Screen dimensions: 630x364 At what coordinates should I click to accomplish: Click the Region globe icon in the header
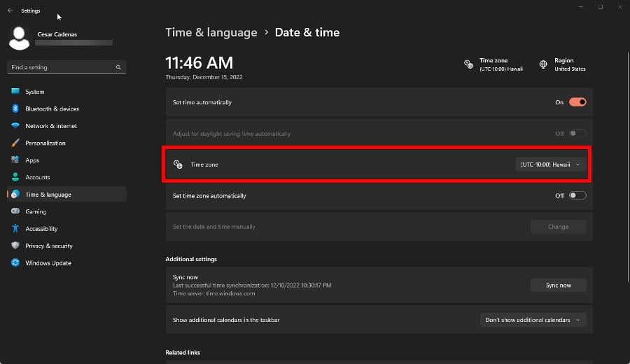tap(543, 64)
